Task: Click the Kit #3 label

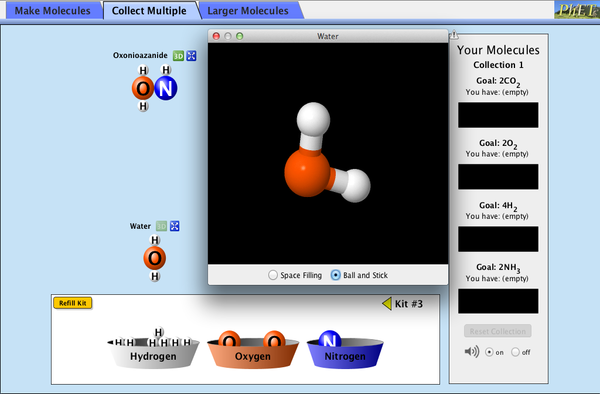Action: [409, 304]
